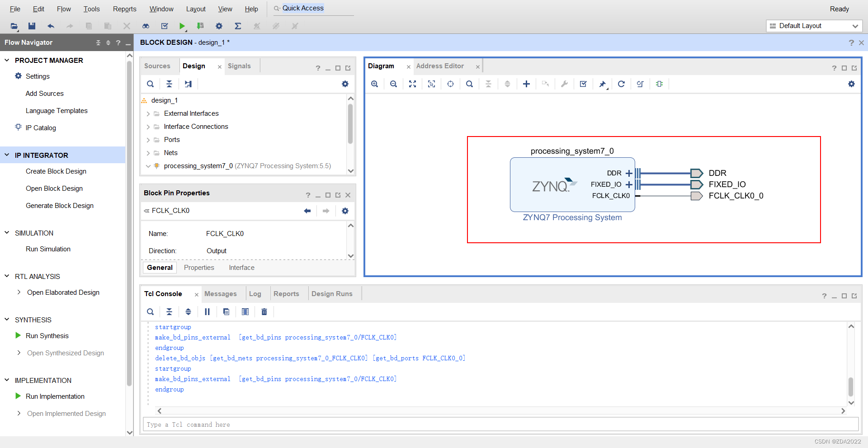This screenshot has height=448, width=868.
Task: Click Validate Design checkmark icon in Diagram
Action: pos(583,84)
